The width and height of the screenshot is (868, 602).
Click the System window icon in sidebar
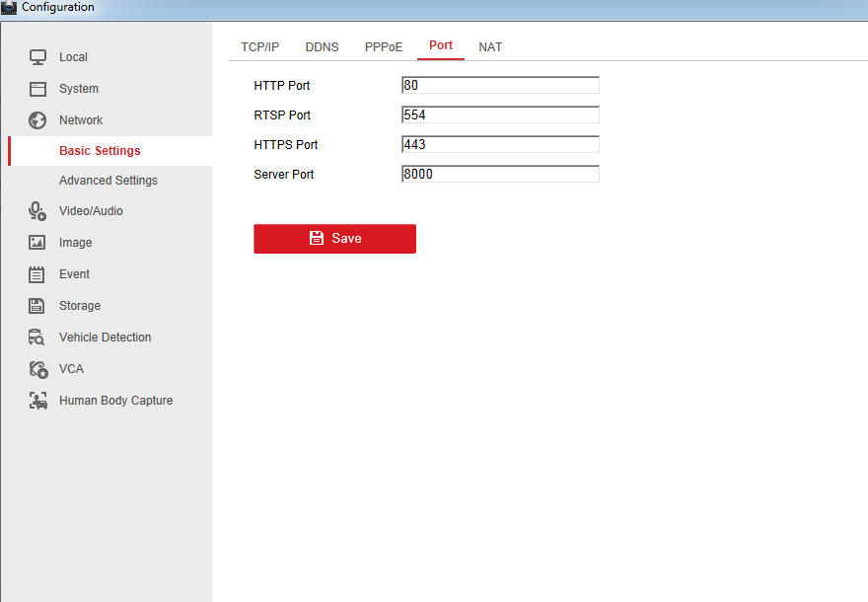[x=37, y=89]
